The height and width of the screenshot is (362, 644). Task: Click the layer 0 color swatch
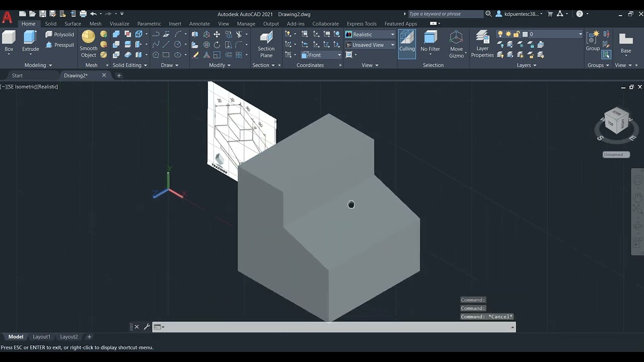pyautogui.click(x=525, y=34)
